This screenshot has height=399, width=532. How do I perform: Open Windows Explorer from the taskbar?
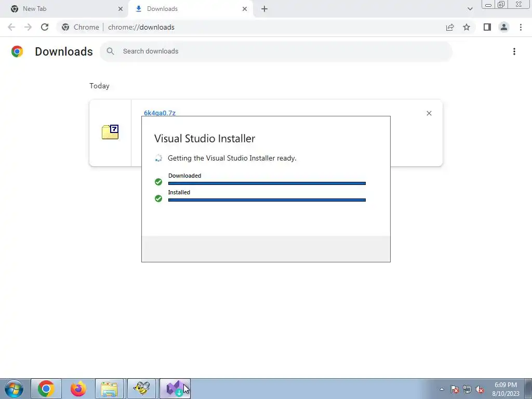[x=110, y=389]
